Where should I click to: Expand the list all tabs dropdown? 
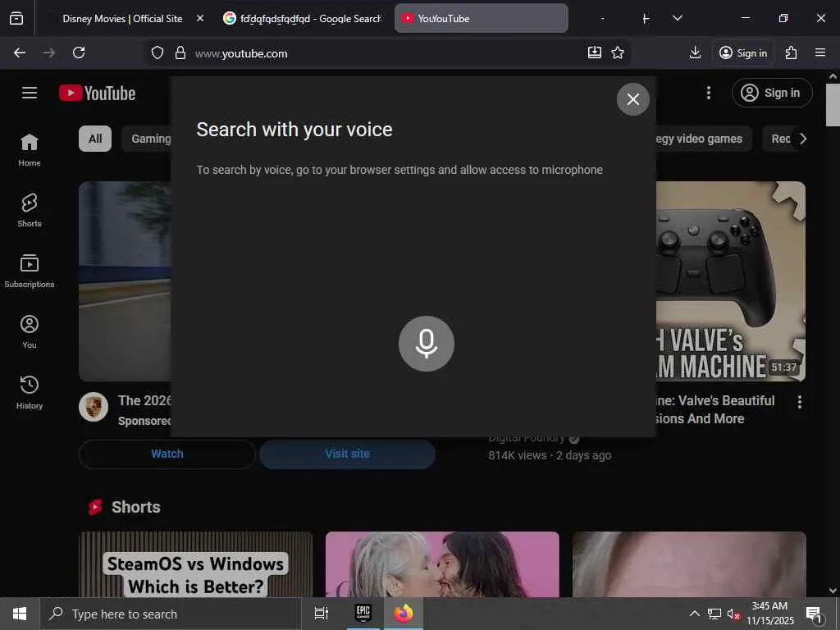[x=677, y=18]
